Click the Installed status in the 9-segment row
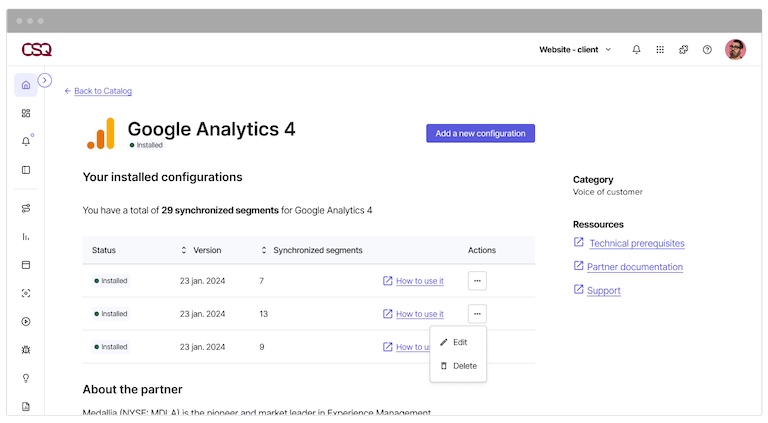Image resolution: width=768 pixels, height=423 pixels. click(111, 347)
